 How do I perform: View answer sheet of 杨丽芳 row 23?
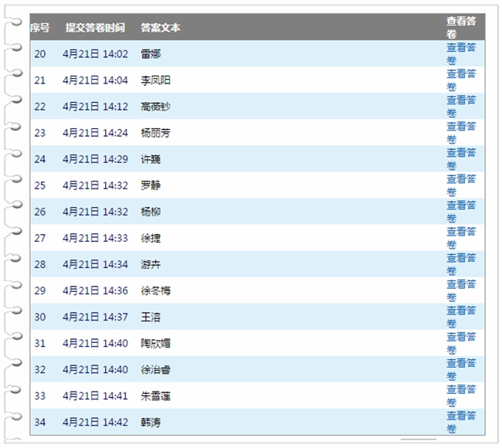(461, 133)
